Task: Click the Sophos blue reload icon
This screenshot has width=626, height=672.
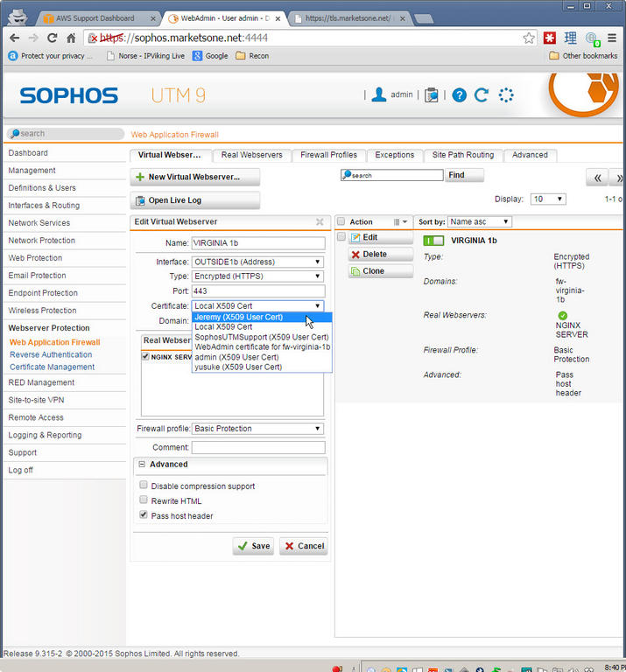Action: point(482,94)
